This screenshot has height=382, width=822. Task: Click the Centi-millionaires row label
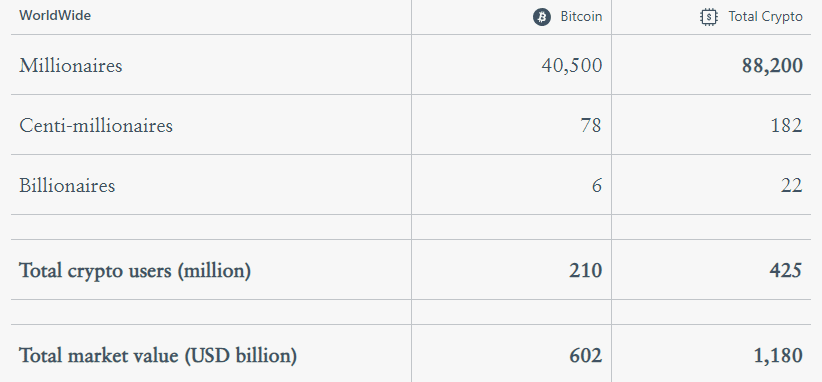96,126
